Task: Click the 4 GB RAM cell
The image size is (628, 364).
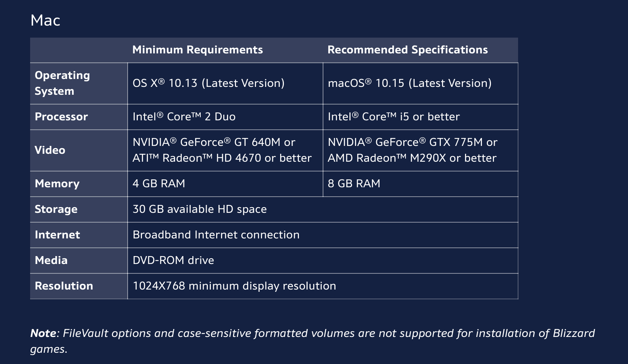Action: 159,184
